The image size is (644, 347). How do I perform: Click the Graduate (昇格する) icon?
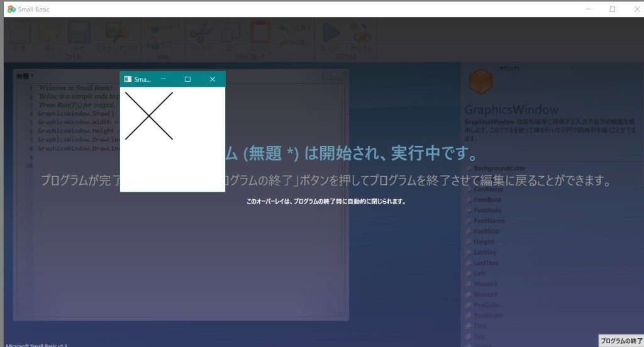tap(360, 33)
